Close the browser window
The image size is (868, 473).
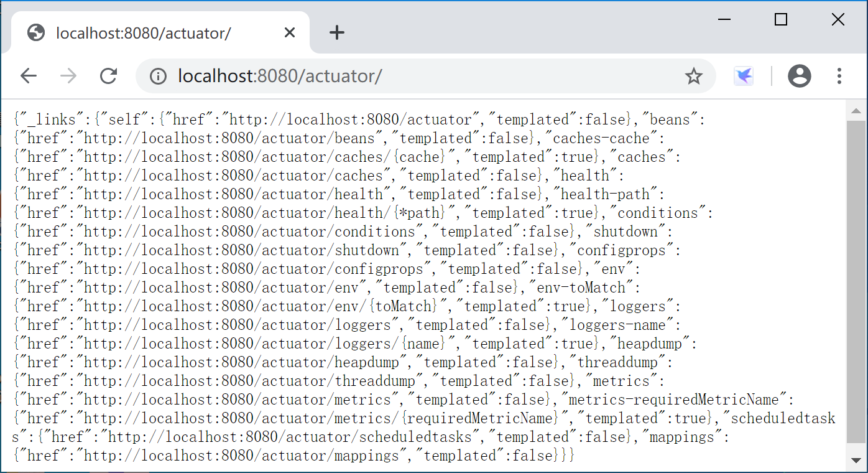(x=838, y=20)
